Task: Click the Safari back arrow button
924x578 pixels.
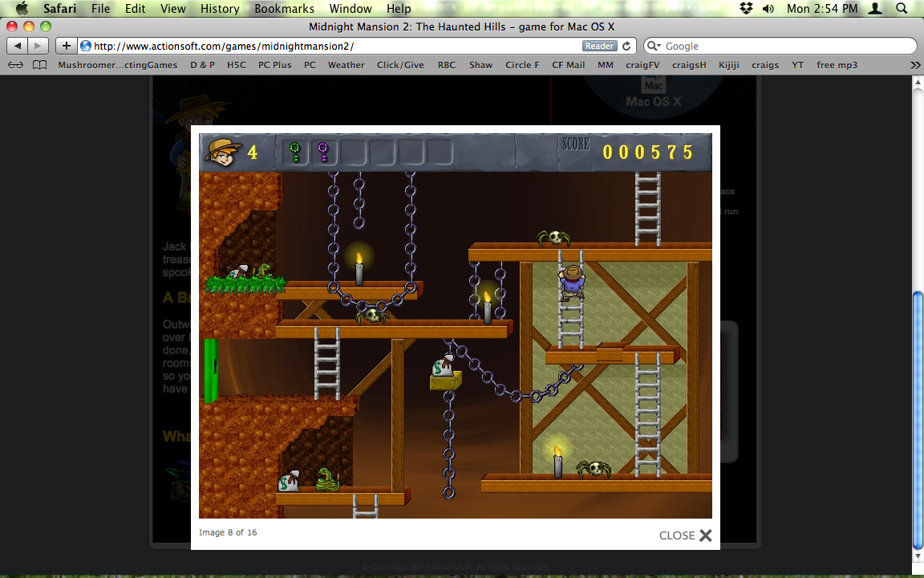Action: tap(18, 46)
